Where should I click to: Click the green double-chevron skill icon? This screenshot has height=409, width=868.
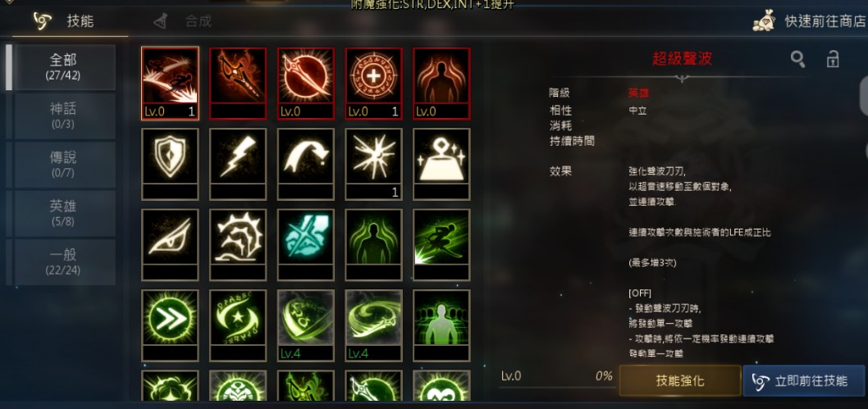[x=170, y=325]
